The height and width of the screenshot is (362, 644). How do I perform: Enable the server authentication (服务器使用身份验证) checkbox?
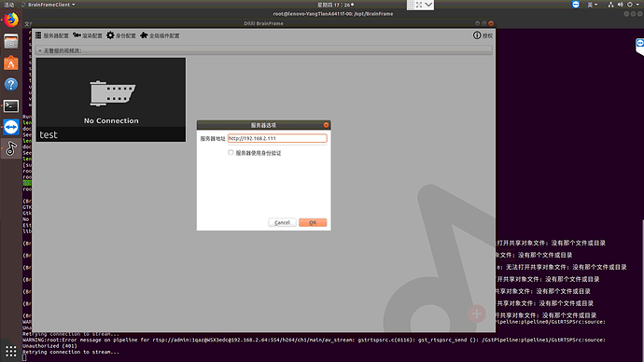(x=231, y=153)
